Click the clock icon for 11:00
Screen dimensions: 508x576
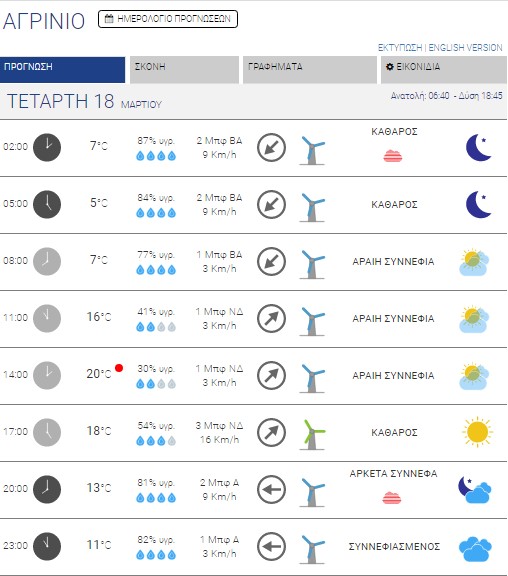47,318
